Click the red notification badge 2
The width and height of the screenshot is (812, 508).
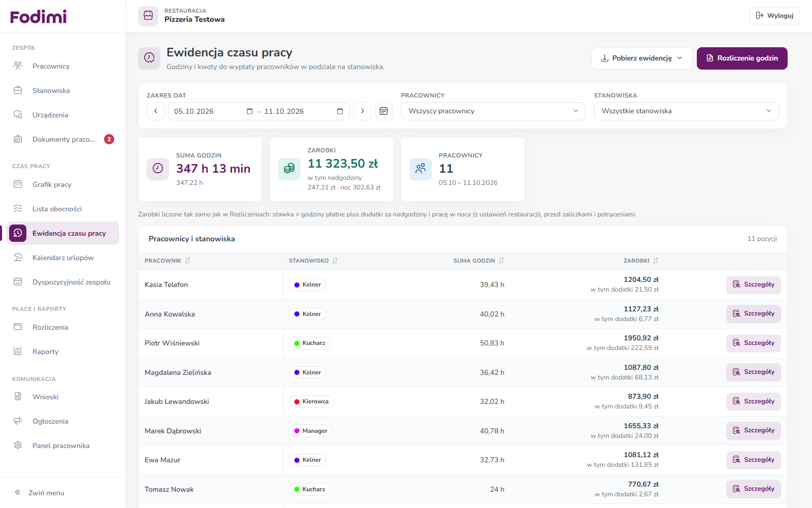(x=109, y=139)
